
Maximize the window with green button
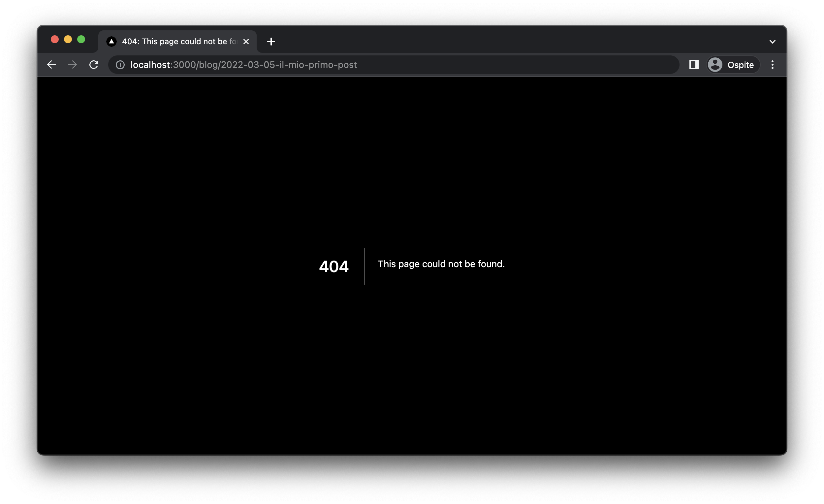(x=81, y=40)
